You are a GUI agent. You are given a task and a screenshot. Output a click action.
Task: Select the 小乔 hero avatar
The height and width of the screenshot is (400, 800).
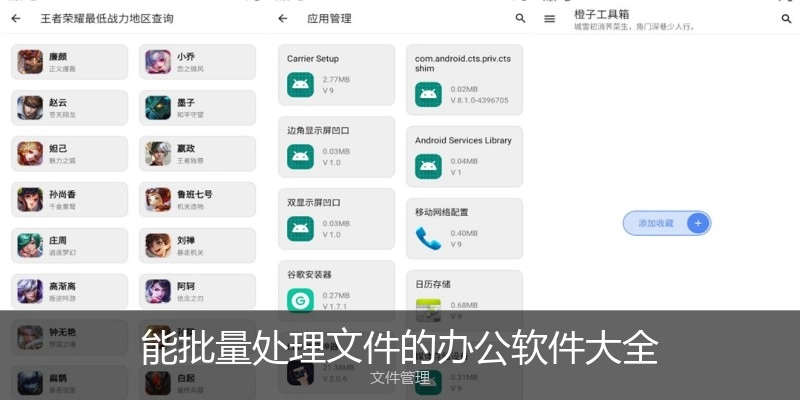(158, 62)
